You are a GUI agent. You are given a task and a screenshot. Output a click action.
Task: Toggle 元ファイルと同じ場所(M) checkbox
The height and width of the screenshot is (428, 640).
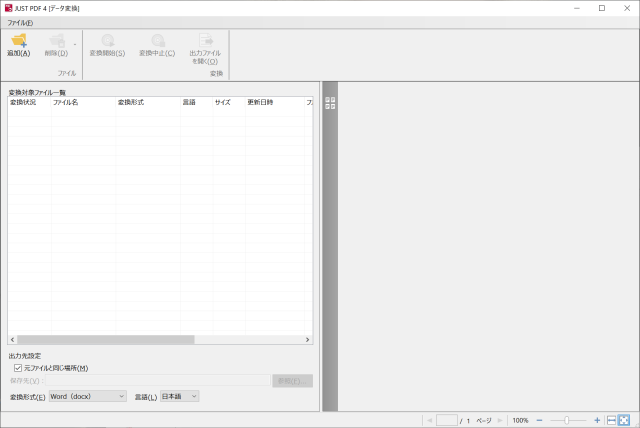18,368
